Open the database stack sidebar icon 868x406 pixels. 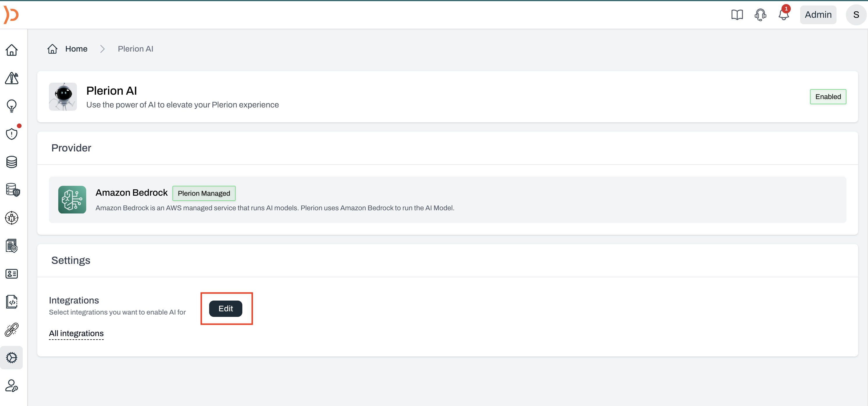pyautogui.click(x=11, y=162)
